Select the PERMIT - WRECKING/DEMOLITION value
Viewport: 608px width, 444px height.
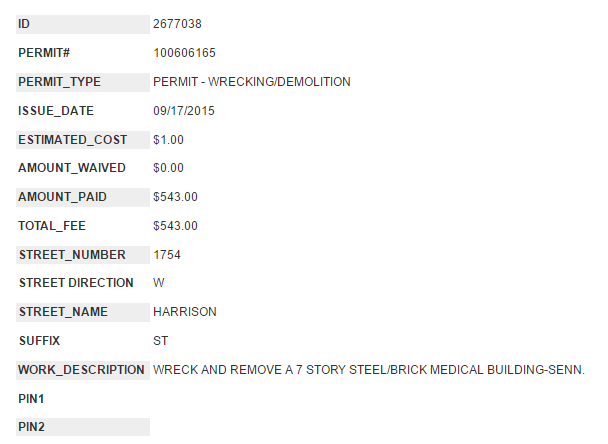coord(252,81)
